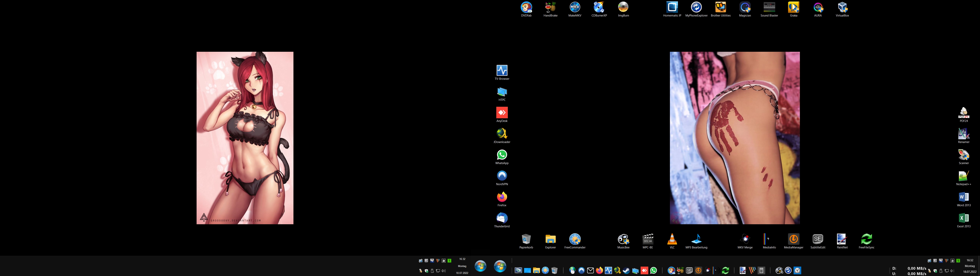The width and height of the screenshot is (980, 276).
Task: Select the Notepad++ desktop icon
Action: pyautogui.click(x=964, y=178)
